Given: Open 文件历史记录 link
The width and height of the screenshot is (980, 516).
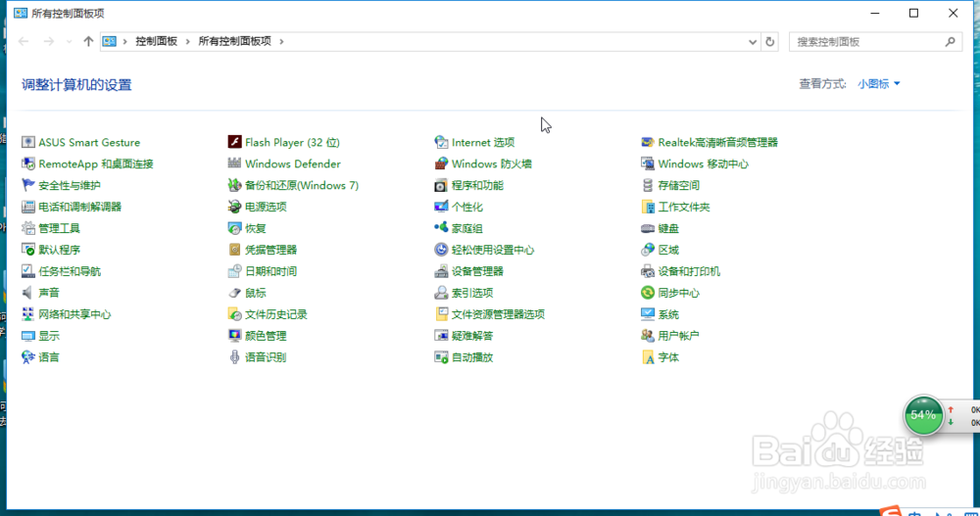Looking at the screenshot, I should 276,314.
